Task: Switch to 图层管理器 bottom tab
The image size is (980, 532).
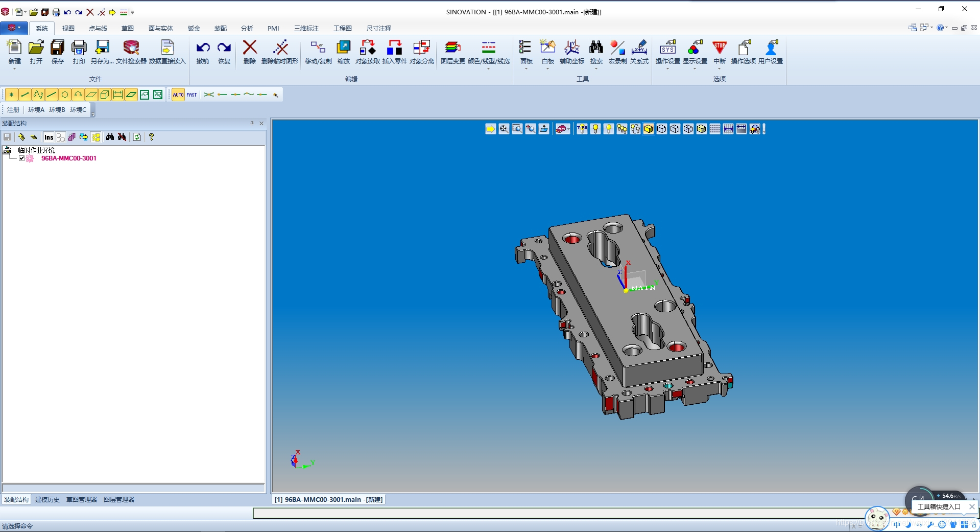Action: [x=119, y=499]
